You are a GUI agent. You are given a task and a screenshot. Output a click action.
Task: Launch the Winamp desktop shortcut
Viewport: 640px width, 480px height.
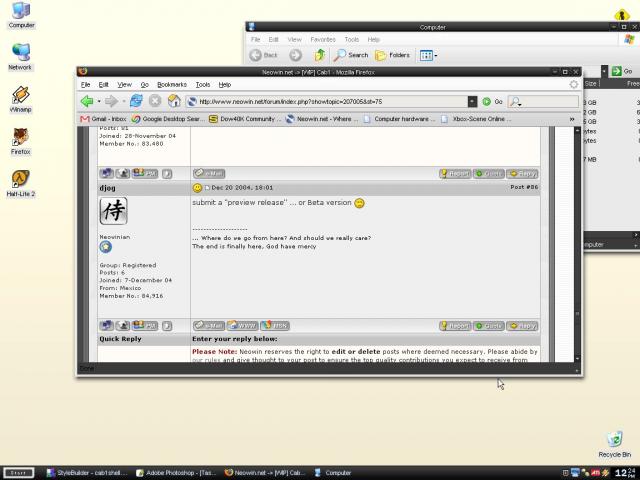[20, 99]
